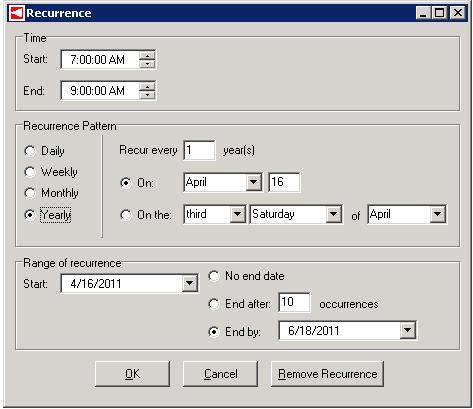Increase the End time with up spinner
473x409 pixels.
147,86
